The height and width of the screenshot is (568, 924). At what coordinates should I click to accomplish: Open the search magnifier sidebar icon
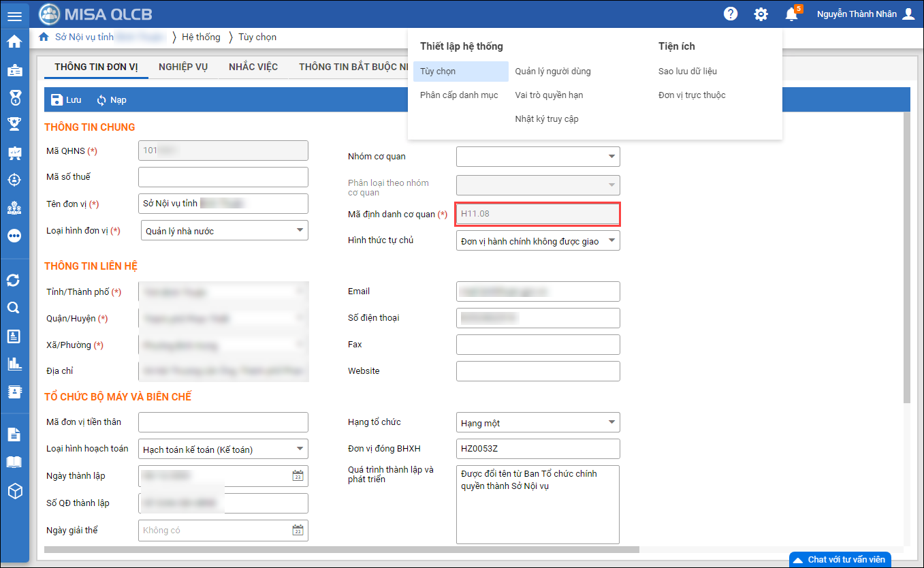(x=14, y=308)
